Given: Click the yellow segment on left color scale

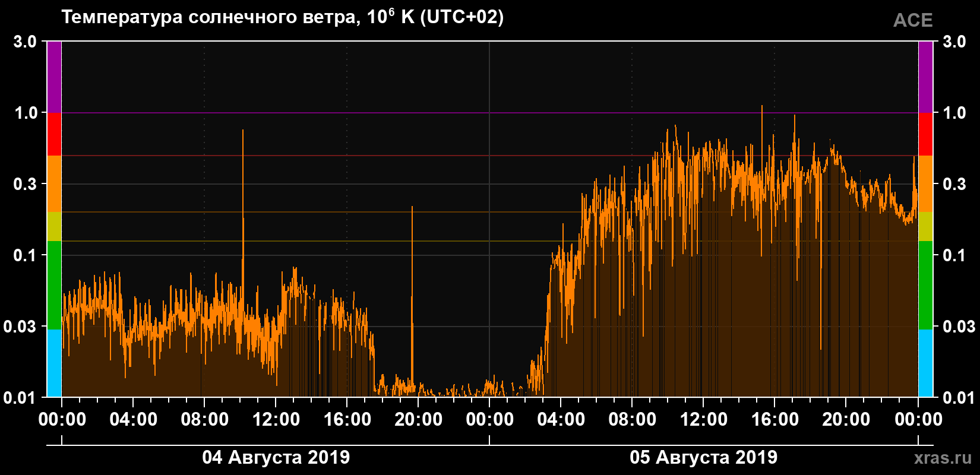Looking at the screenshot, I should tap(54, 226).
